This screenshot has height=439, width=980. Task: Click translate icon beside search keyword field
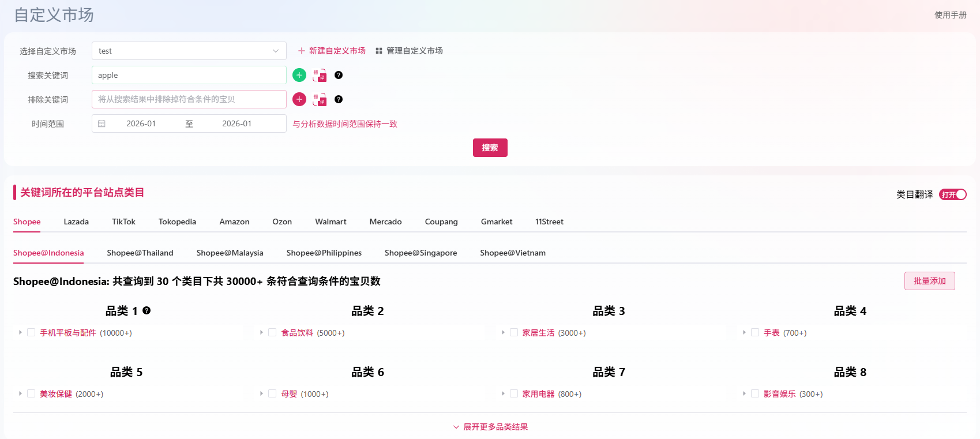click(x=320, y=75)
